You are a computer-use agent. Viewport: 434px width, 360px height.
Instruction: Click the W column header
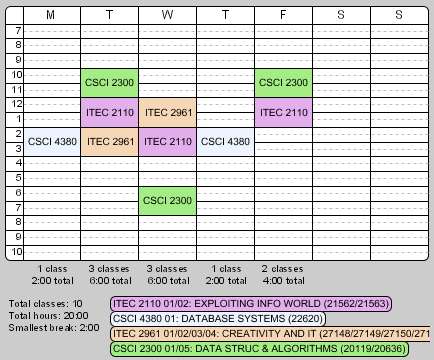(167, 15)
